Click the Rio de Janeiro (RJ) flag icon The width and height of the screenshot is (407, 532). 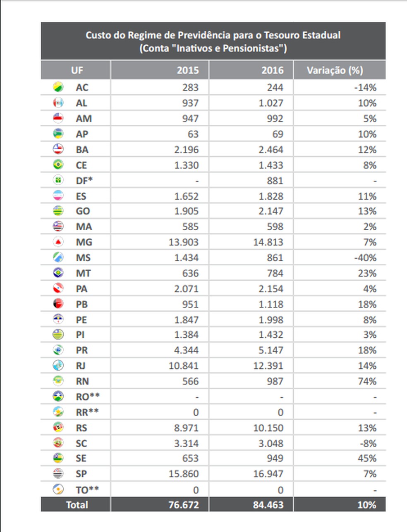(x=58, y=366)
